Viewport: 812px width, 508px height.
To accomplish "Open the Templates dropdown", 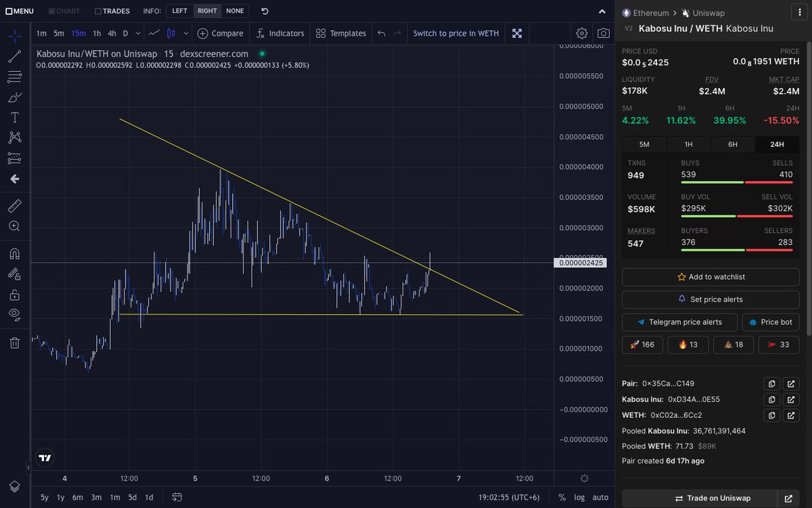I will click(x=341, y=33).
